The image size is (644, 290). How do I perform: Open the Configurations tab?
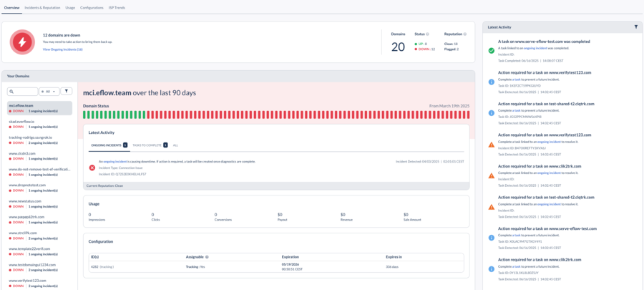92,7
